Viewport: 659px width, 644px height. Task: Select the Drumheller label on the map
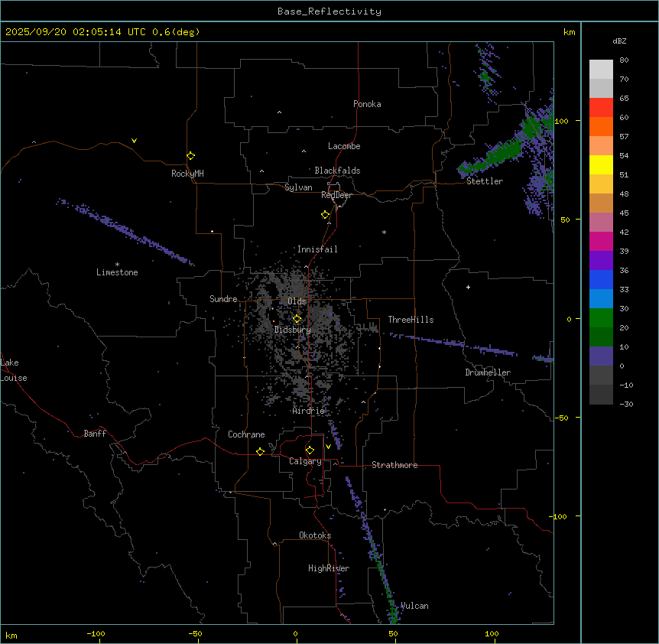488,372
